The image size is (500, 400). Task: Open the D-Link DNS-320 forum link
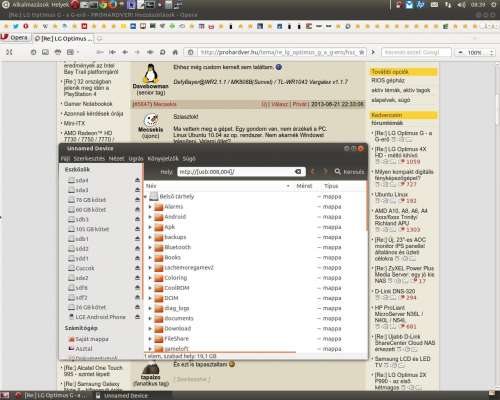coord(395,291)
